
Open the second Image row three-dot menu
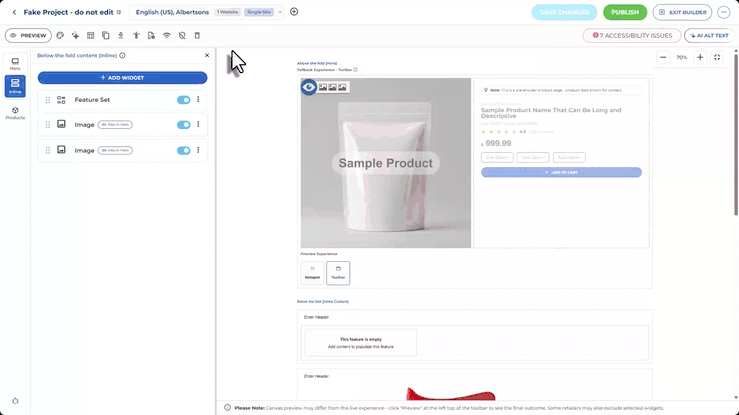[x=198, y=150]
